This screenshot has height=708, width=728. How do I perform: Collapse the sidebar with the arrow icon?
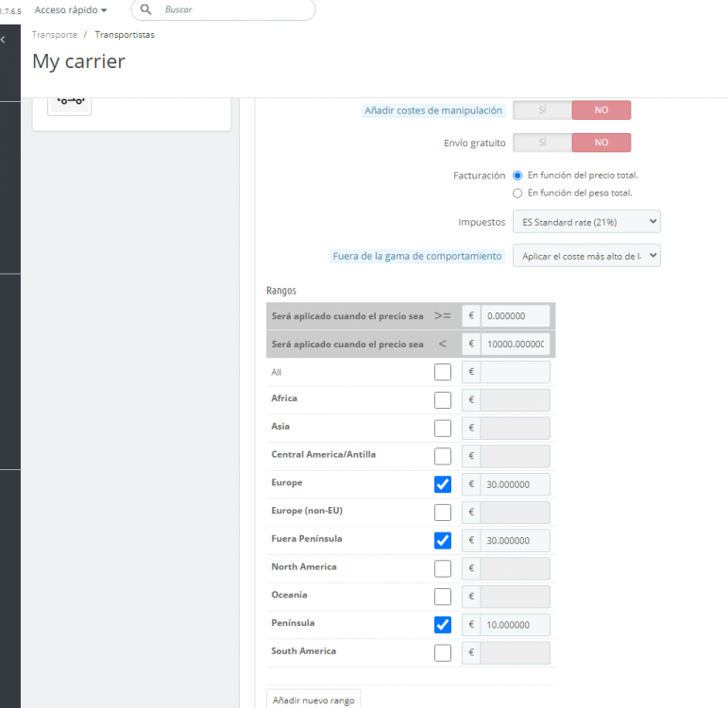pos(3,40)
